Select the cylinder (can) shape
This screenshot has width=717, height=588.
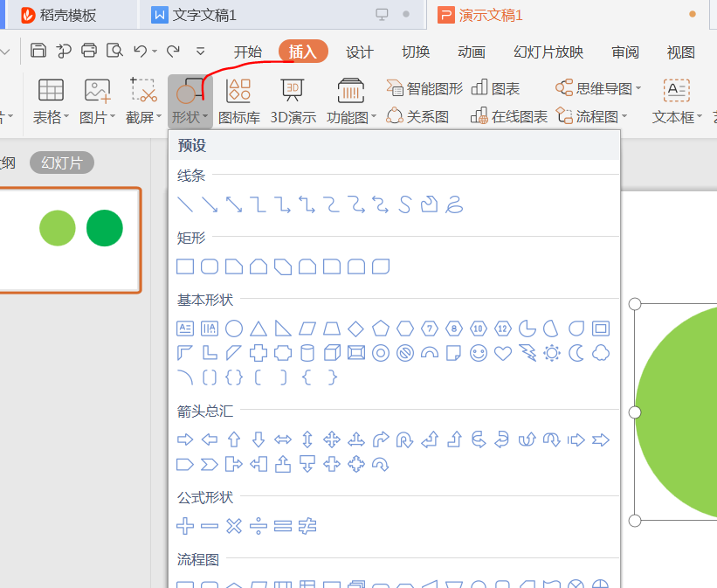click(x=307, y=353)
